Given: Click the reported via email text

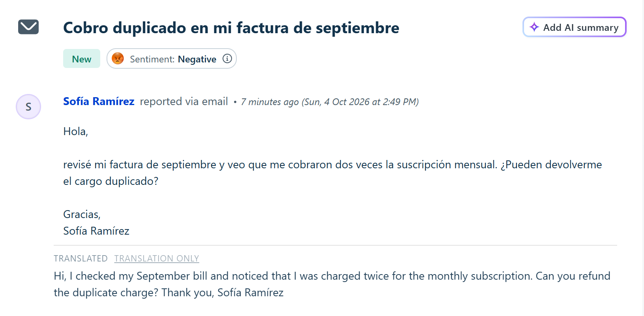Looking at the screenshot, I should pos(184,102).
